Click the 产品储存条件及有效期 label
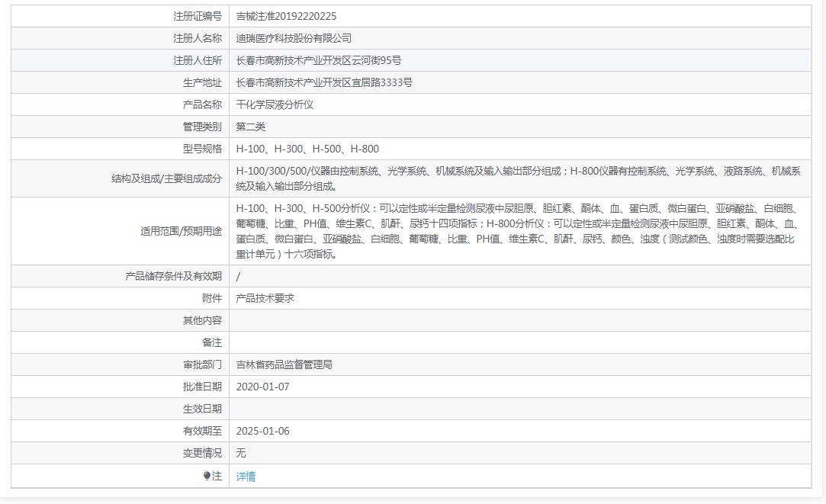The width and height of the screenshot is (826, 504). (173, 277)
